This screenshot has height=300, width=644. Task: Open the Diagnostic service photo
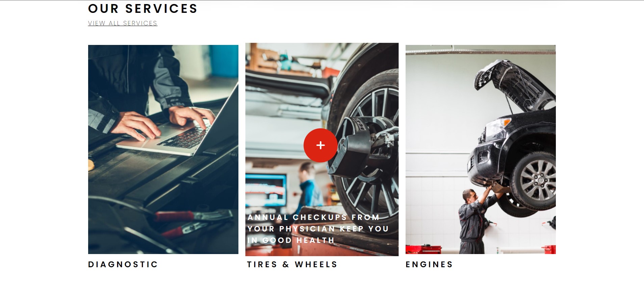click(x=163, y=149)
